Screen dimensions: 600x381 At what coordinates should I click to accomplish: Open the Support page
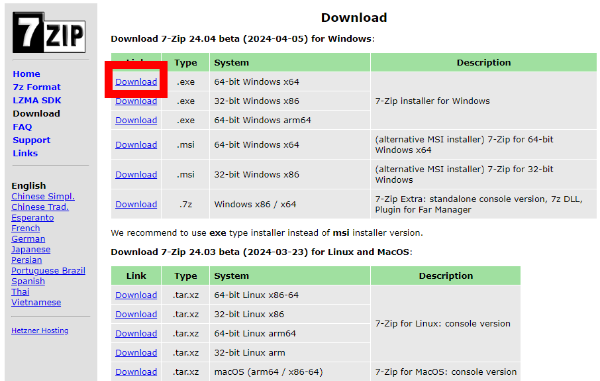[31, 140]
